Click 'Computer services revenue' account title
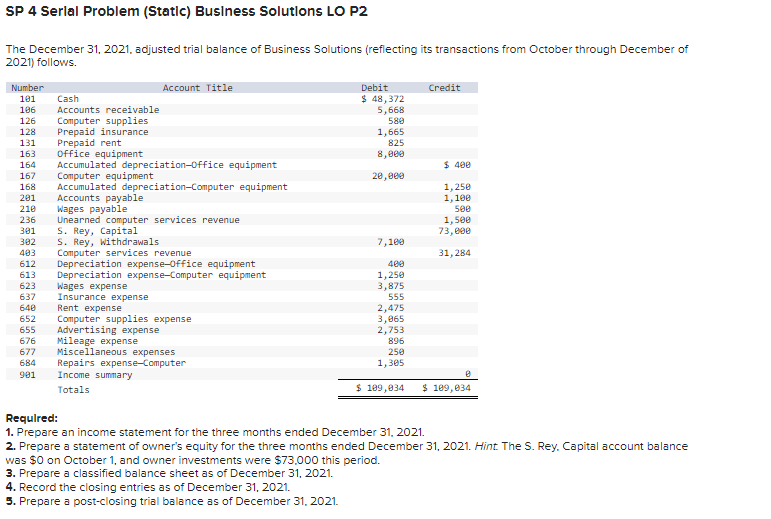Viewport: 771px width, 519px height. coord(124,253)
